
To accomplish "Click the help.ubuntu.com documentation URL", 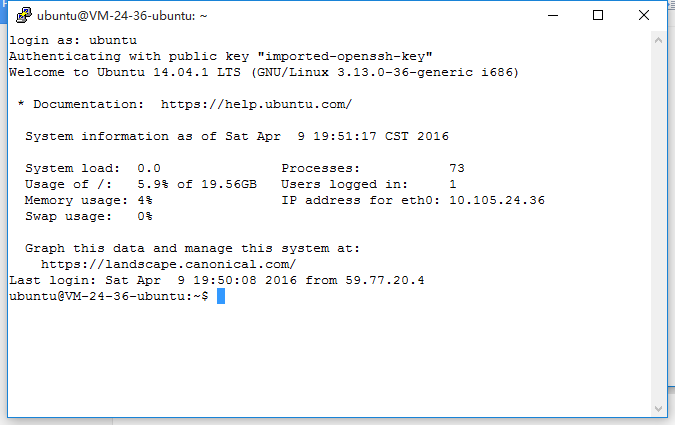I will tap(256, 104).
